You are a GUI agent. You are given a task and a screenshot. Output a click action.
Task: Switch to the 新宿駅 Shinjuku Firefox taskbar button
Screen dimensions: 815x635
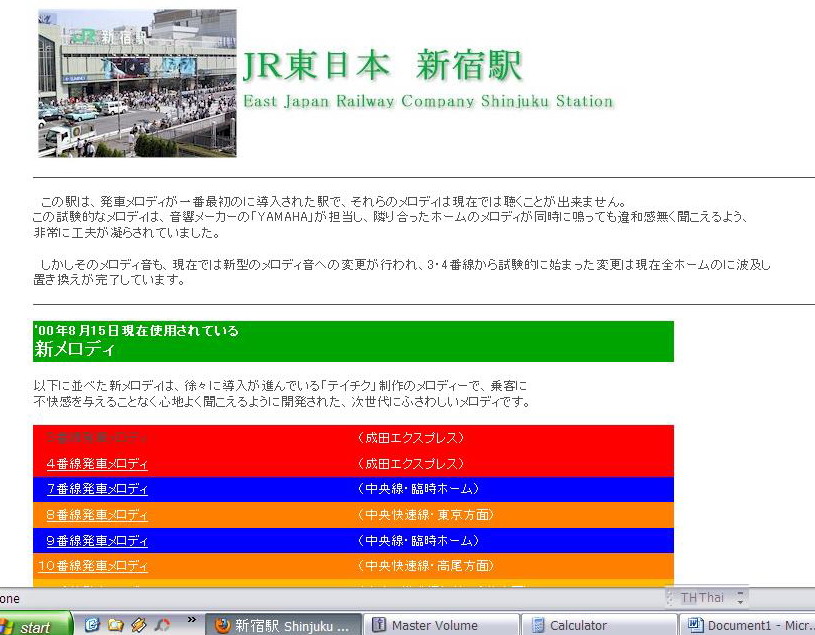click(284, 625)
